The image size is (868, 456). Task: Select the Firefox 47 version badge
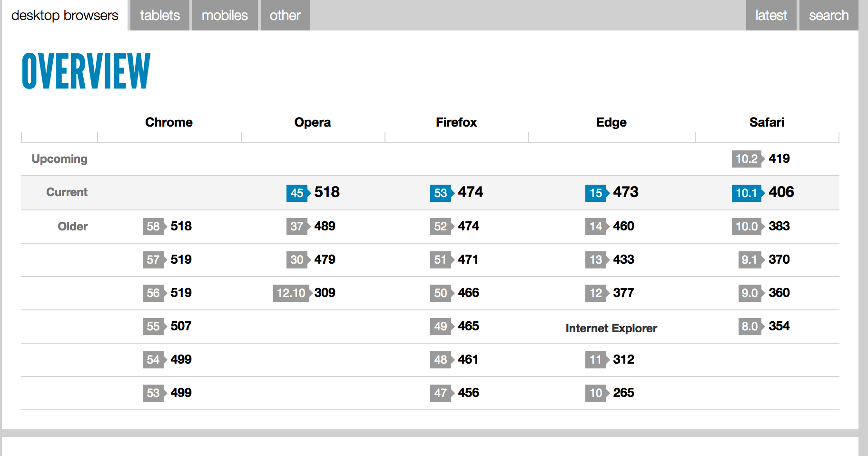coord(440,393)
